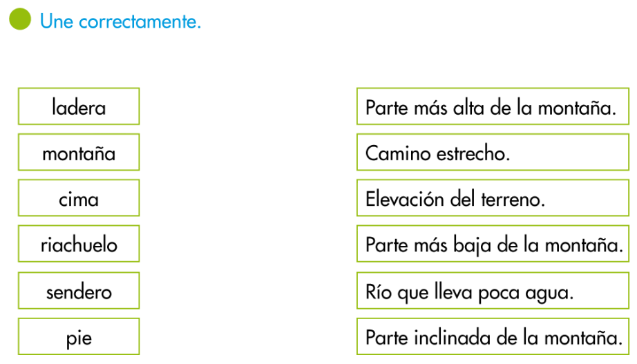The width and height of the screenshot is (637, 364).
Task: Pick 'Parte más baja de la montaña' box
Action: [x=493, y=244]
